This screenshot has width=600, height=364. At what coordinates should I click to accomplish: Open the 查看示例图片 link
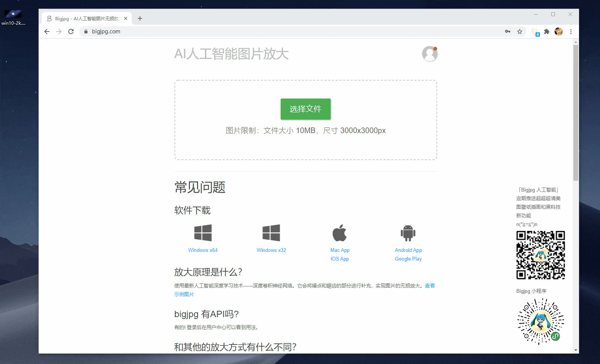point(430,286)
